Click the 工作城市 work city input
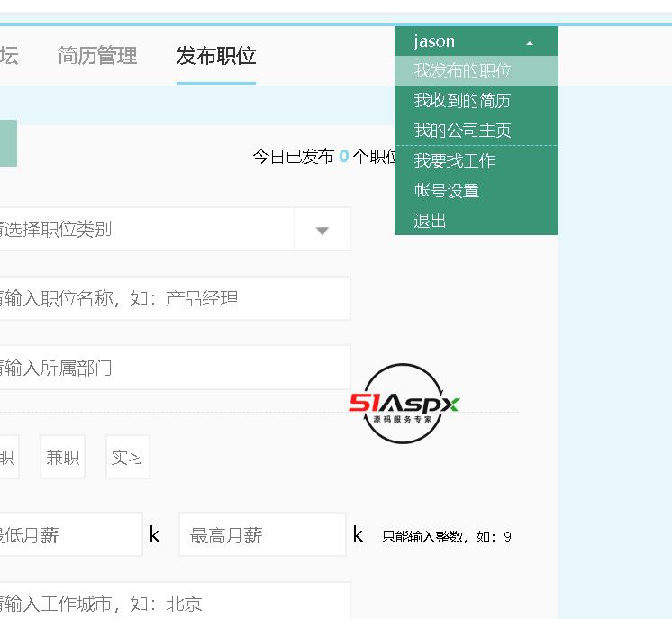672x619 pixels. [171, 603]
